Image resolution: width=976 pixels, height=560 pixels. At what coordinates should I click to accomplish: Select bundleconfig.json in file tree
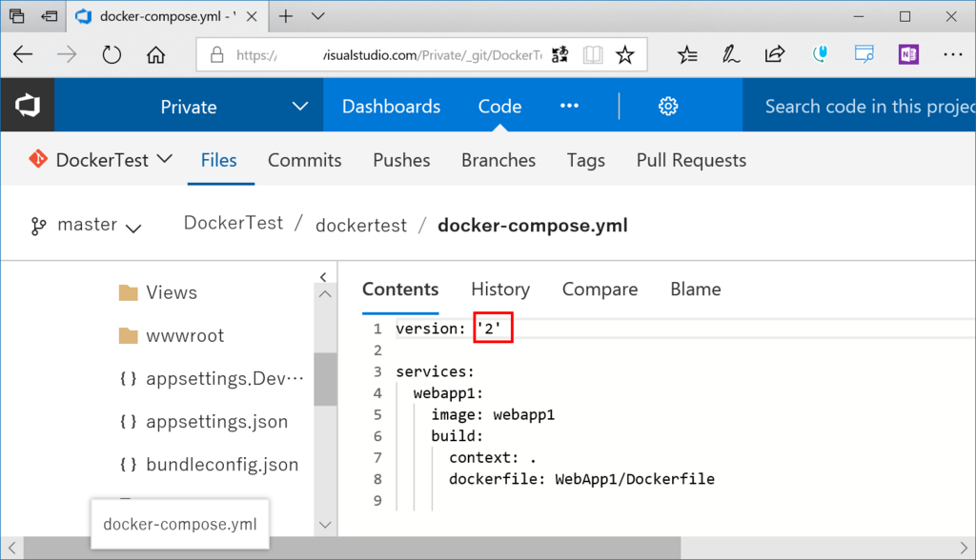[x=209, y=464]
